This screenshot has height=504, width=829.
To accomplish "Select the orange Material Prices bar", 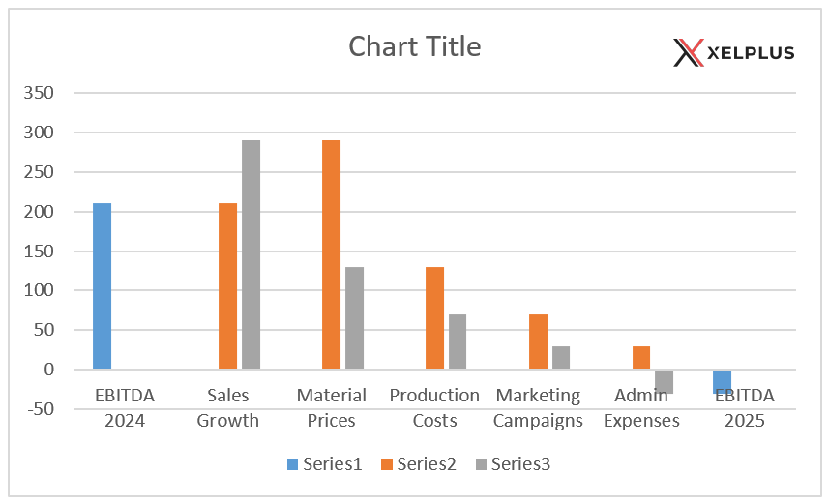I will pyautogui.click(x=332, y=254).
